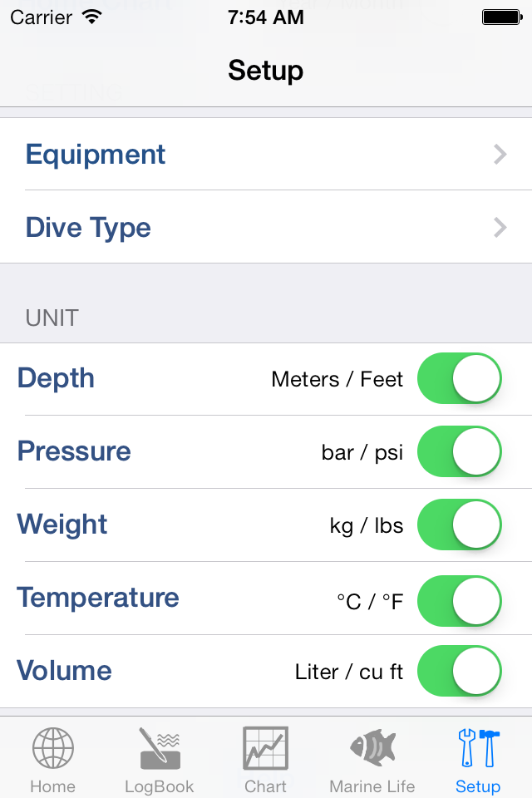Tap the Setup title in the header
The width and height of the screenshot is (532, 798).
(266, 71)
